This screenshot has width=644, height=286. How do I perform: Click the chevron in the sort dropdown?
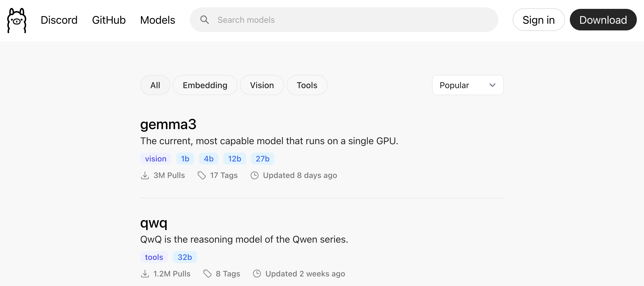(492, 85)
